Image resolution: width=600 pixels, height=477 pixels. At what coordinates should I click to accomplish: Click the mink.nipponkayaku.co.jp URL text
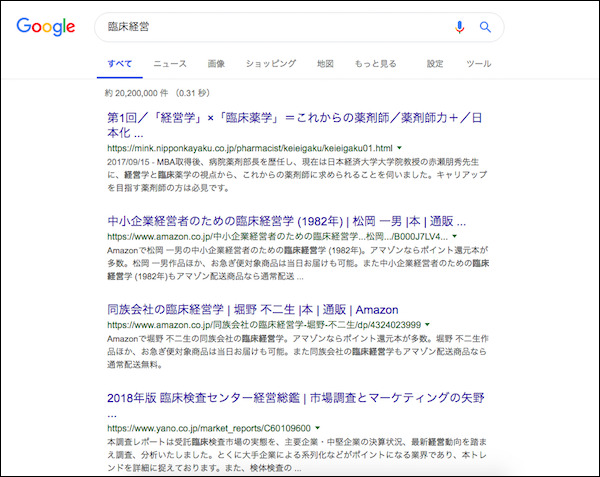click(x=250, y=148)
